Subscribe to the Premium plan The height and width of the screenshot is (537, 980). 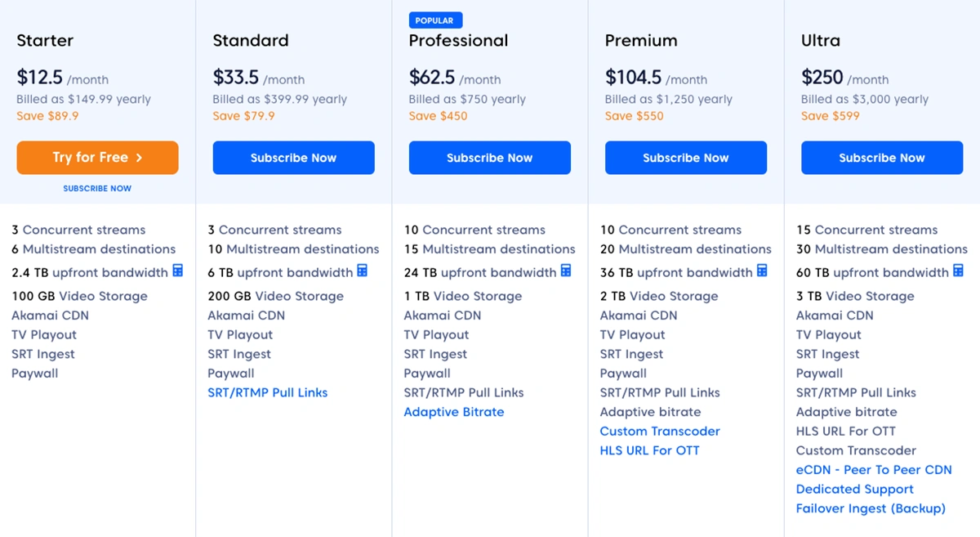tap(685, 158)
